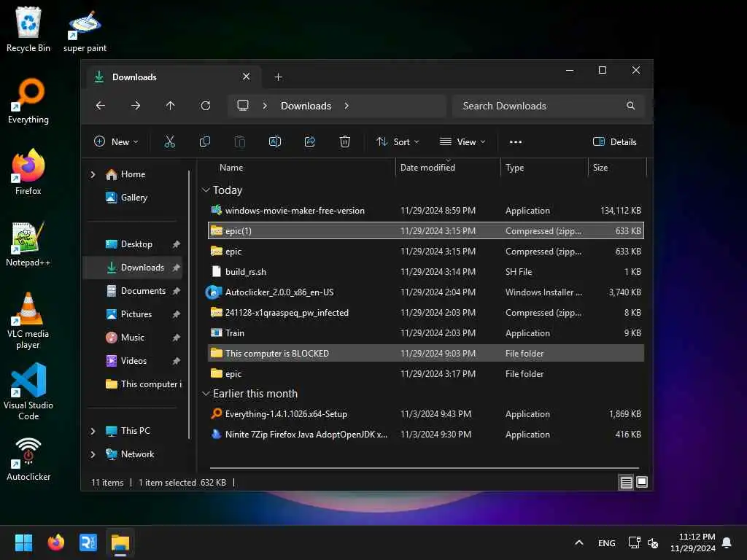Go forward with the right arrow

click(x=136, y=106)
